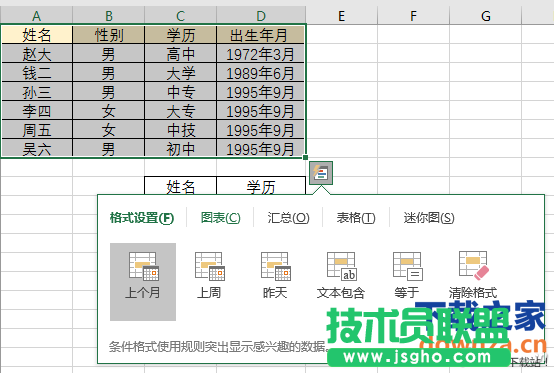Select column B header
Viewport: 554px width, 373px height.
pos(109,16)
